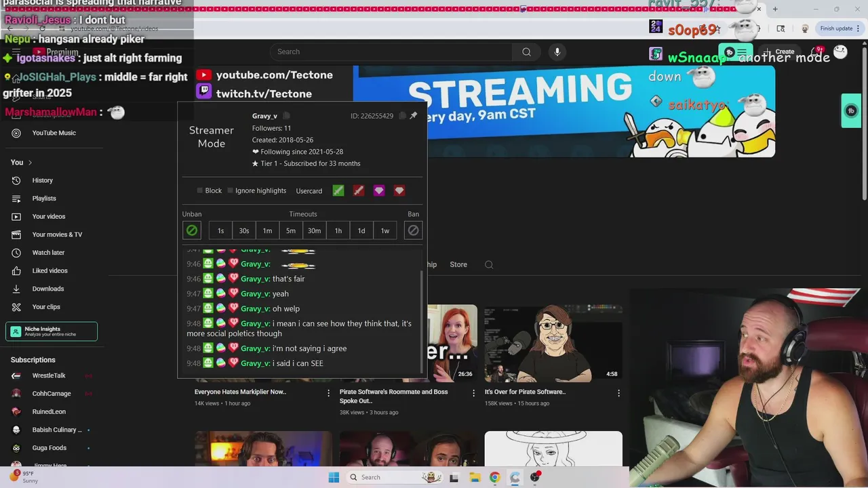Apply 1s timeout
The width and height of the screenshot is (868, 488).
coord(220,230)
